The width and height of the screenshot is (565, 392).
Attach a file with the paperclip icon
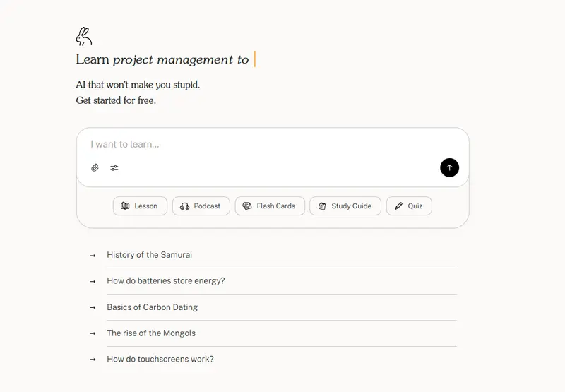click(95, 167)
